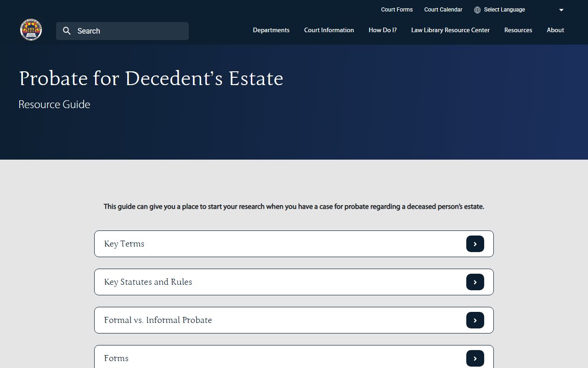Expand Key Statutes and Rules section
Screen dimensions: 588x368
tap(294, 282)
